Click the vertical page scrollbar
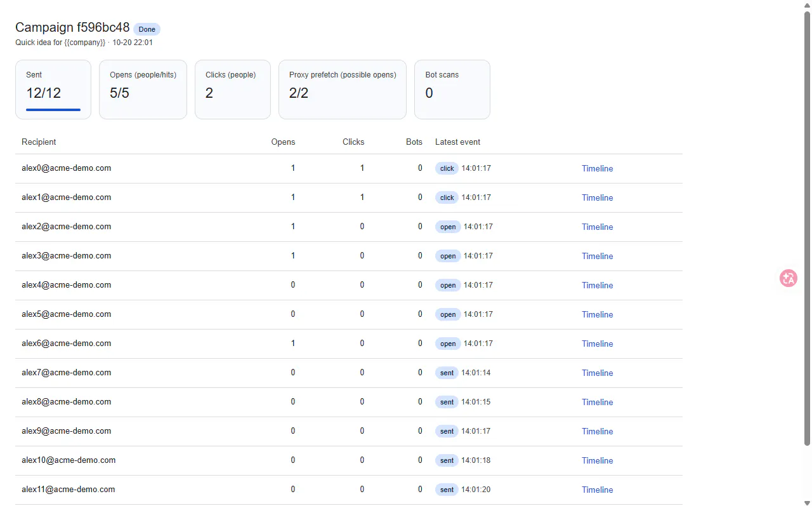Image resolution: width=812 pixels, height=508 pixels. tap(807, 227)
